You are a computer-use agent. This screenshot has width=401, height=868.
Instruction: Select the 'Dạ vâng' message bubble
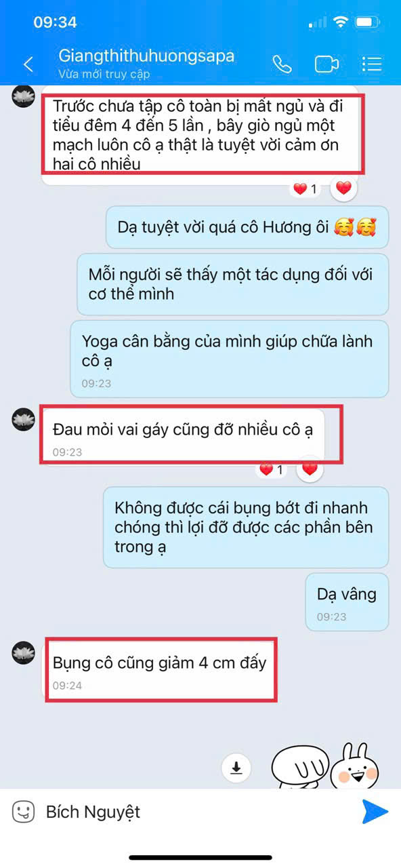[347, 602]
